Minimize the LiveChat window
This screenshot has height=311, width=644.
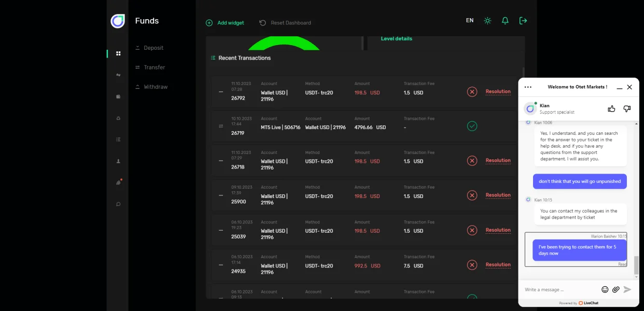(x=619, y=88)
